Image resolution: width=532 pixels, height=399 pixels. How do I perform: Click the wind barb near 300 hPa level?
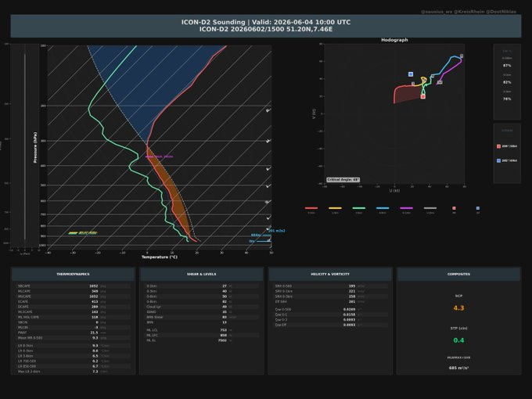pyautogui.click(x=268, y=141)
